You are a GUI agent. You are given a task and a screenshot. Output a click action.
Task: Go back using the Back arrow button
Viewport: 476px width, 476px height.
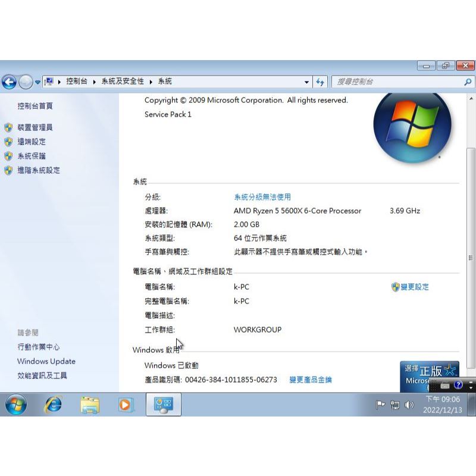tap(9, 82)
